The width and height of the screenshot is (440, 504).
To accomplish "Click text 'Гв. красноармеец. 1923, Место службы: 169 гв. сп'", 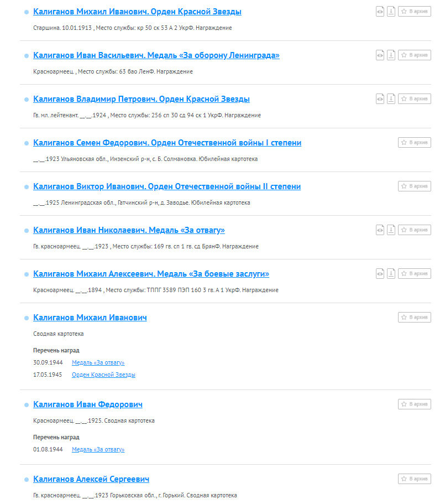I will [146, 247].
